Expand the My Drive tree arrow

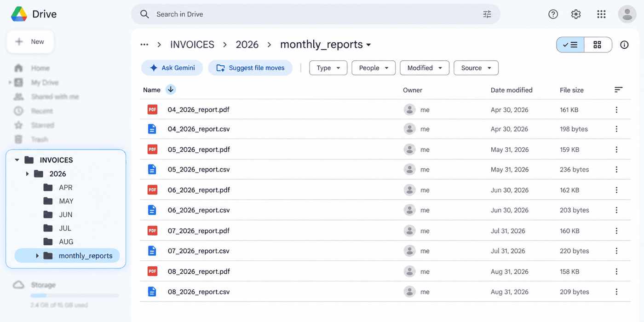[10, 82]
